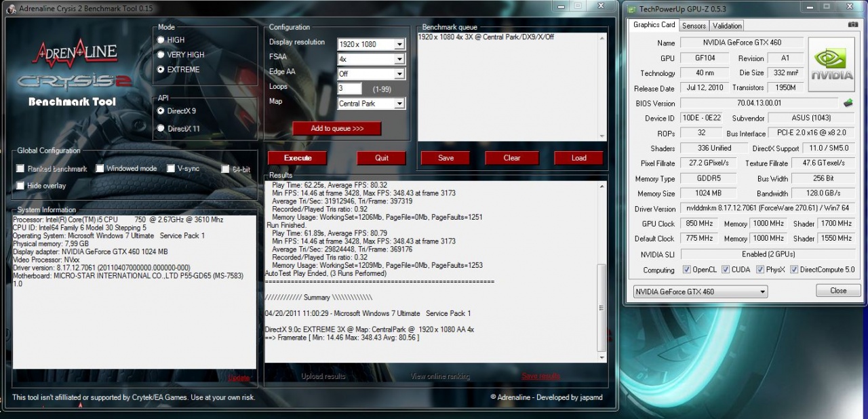Select EXTREME quality mode
This screenshot has width=868, height=419.
point(161,69)
